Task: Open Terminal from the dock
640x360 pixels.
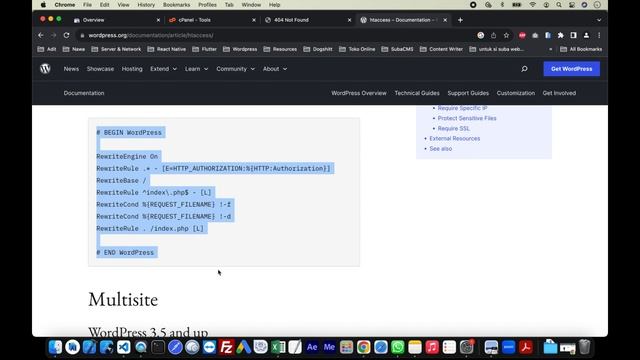Action: [158, 347]
